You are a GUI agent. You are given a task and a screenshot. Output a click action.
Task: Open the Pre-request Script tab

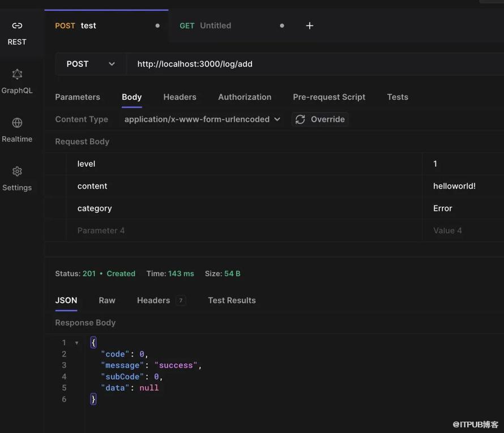coord(329,97)
